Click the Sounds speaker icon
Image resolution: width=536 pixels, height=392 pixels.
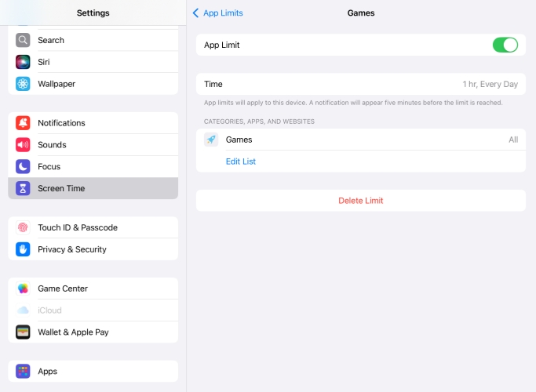click(x=23, y=145)
